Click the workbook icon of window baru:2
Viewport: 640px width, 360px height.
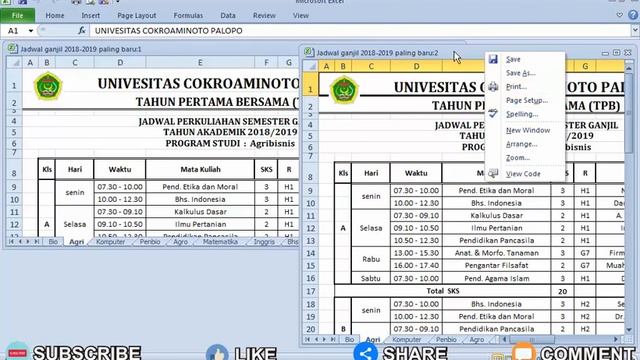pos(309,53)
